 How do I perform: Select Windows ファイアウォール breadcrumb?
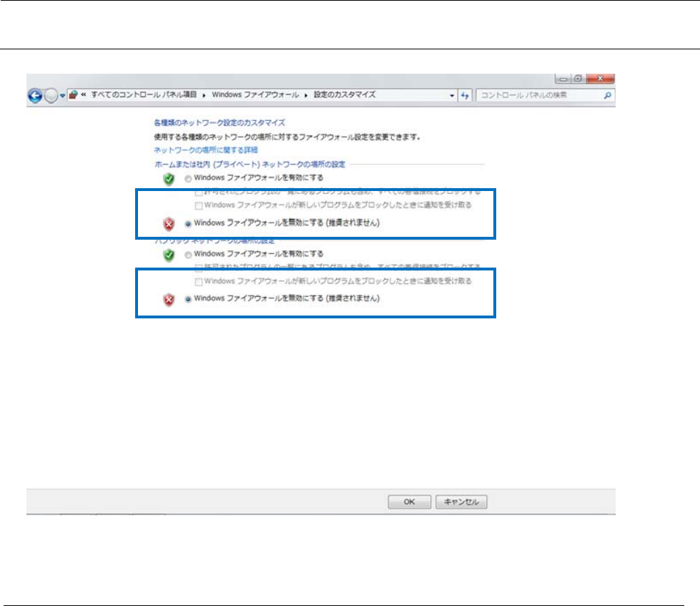255,94
